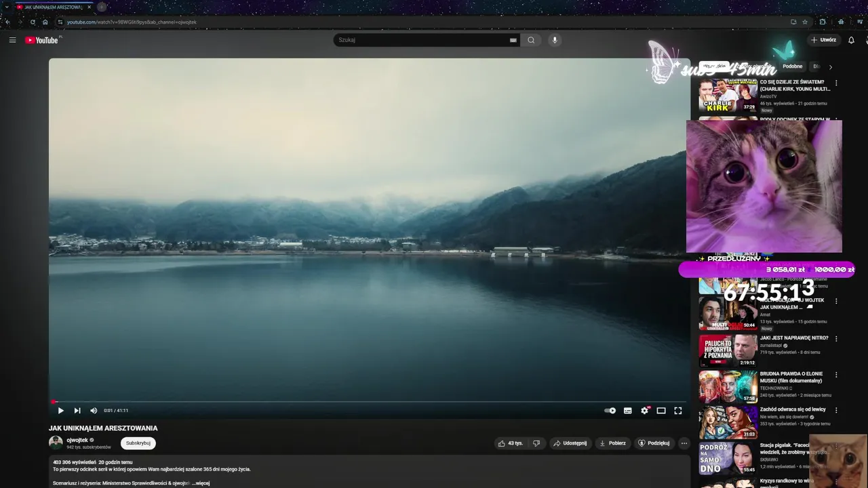Switch to theater mode
Screen dimensions: 868x488
pyautogui.click(x=661, y=410)
